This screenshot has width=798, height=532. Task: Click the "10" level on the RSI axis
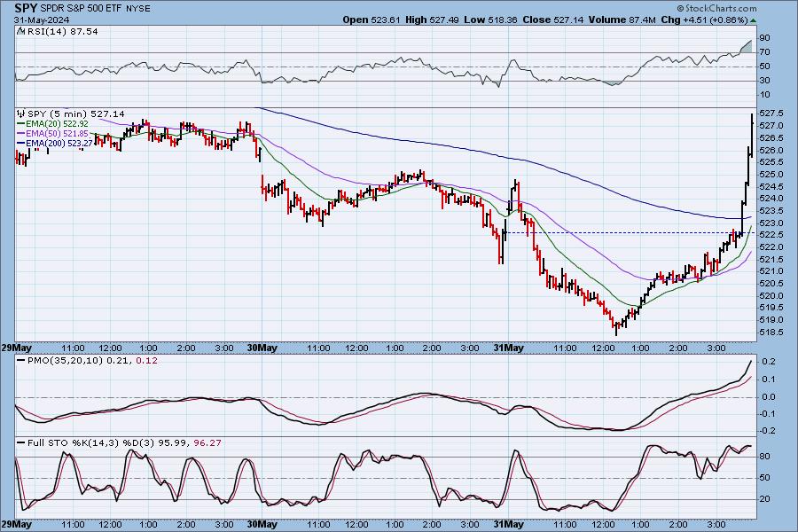(764, 95)
